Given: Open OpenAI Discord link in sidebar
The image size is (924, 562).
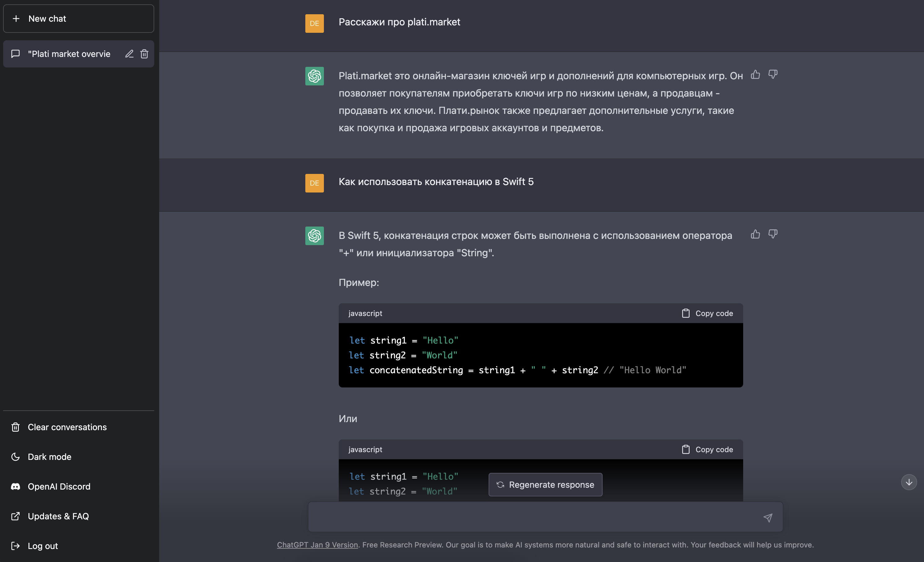Looking at the screenshot, I should 58,486.
